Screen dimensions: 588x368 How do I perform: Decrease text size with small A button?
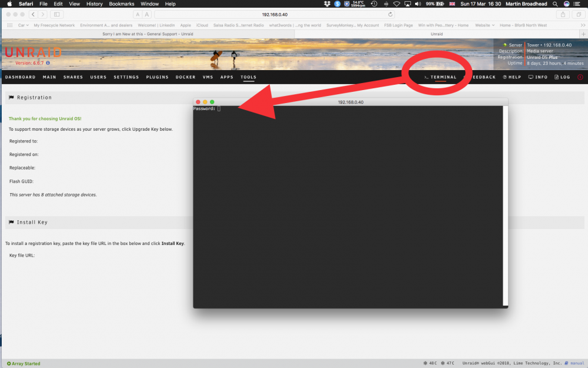(138, 14)
